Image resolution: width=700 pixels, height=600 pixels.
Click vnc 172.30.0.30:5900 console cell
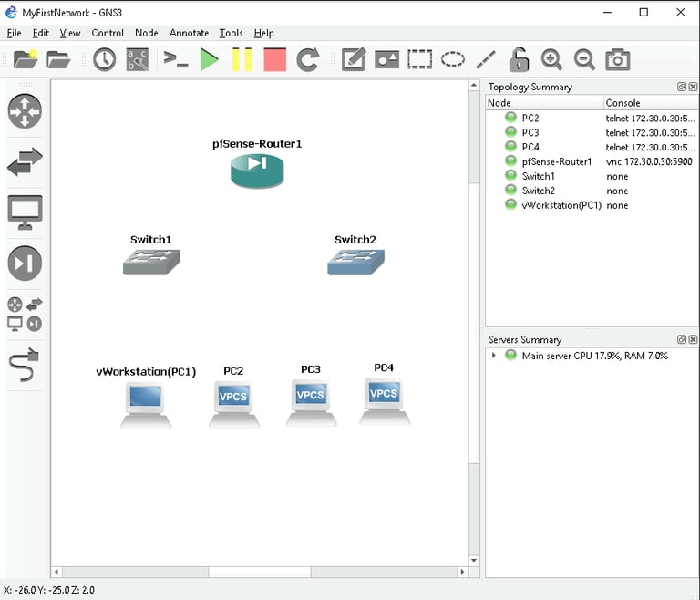click(649, 161)
